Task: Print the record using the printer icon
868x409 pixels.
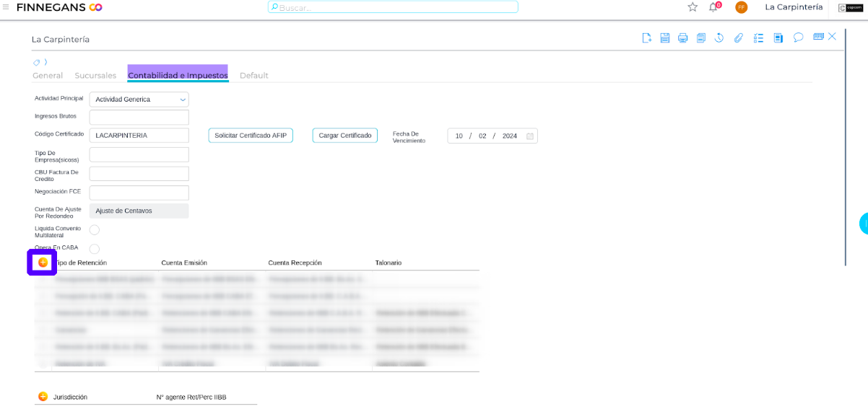Action: (682, 38)
